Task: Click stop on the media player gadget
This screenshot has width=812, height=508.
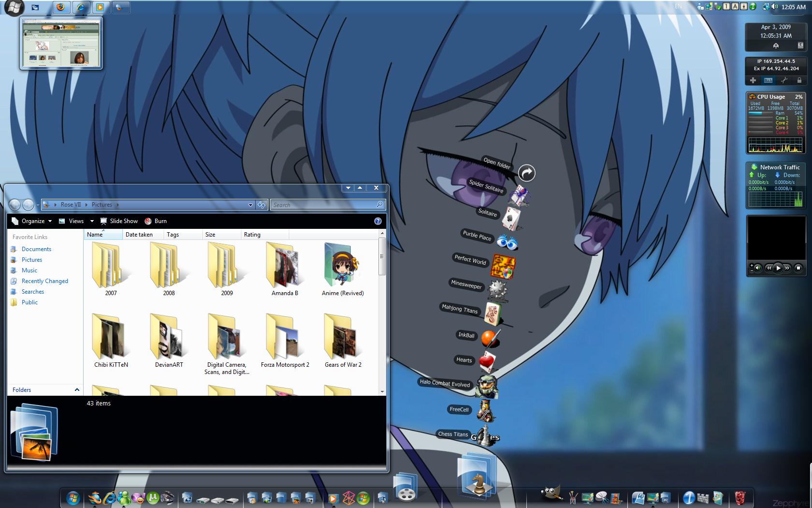Action: point(798,268)
